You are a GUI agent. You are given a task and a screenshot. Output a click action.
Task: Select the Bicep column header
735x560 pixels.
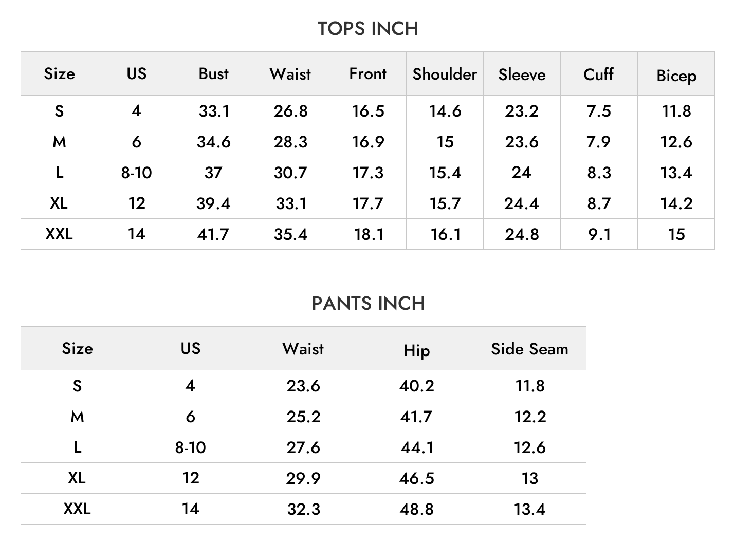(676, 76)
